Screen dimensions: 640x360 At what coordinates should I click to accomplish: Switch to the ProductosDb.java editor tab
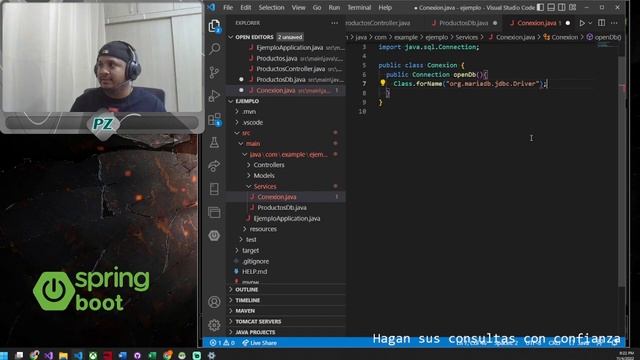[464, 23]
